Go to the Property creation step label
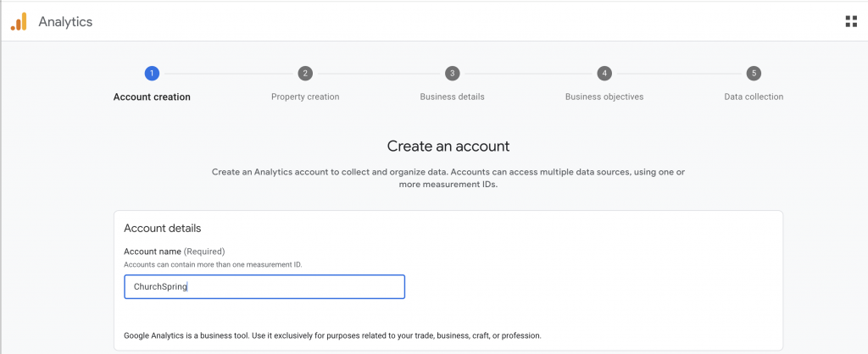Screen dimensions: 868x354 tap(305, 97)
